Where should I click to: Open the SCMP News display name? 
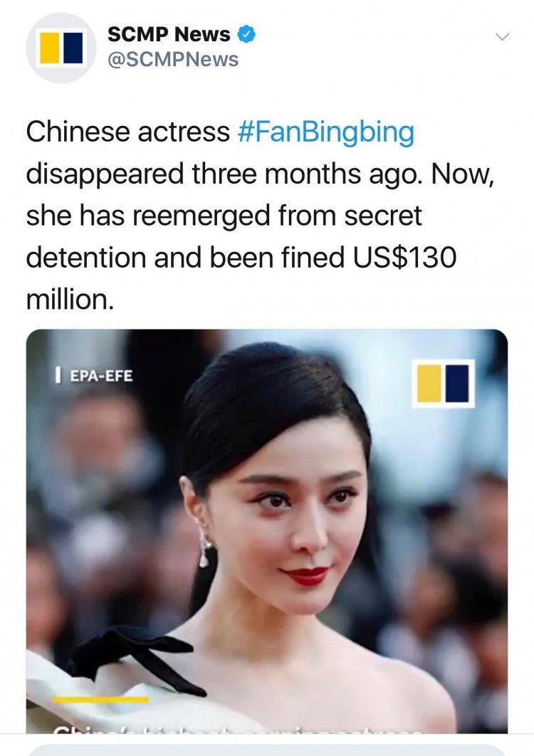[x=169, y=34]
